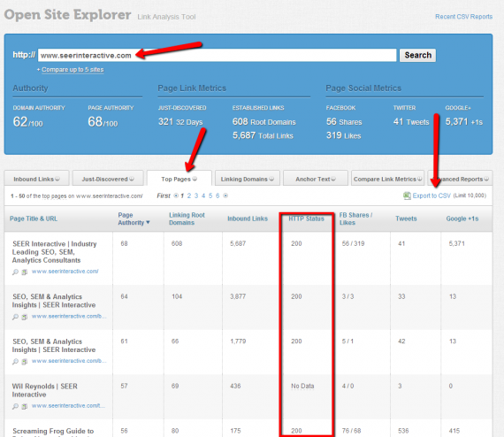Viewport: 504px width, 437px height.
Task: Select the Top Pages tab
Action: [x=179, y=178]
